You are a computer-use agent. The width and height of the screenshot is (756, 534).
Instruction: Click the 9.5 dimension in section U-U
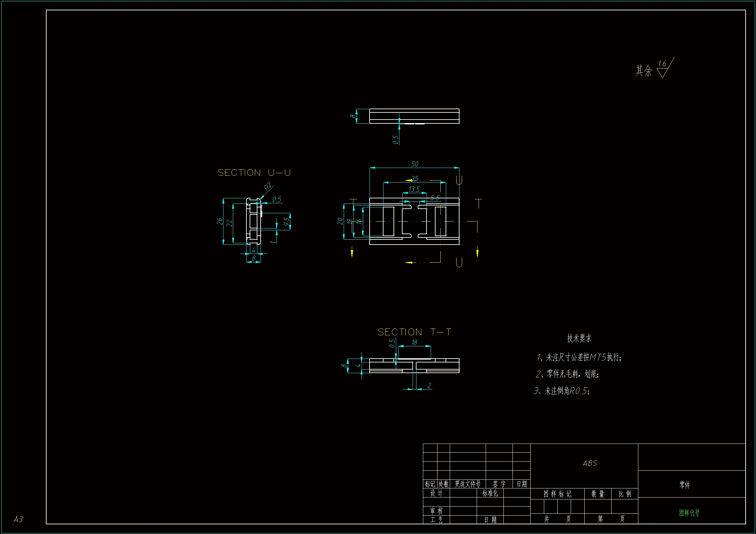coord(286,222)
